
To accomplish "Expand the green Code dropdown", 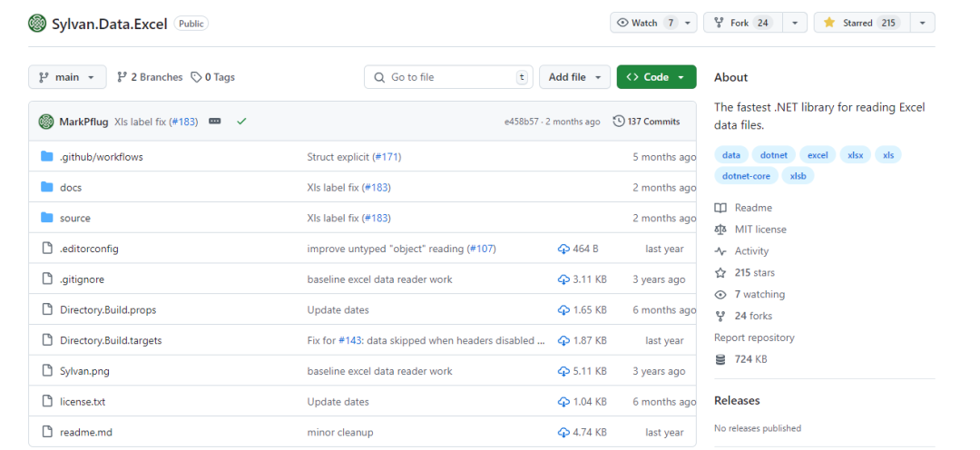I will (656, 77).
